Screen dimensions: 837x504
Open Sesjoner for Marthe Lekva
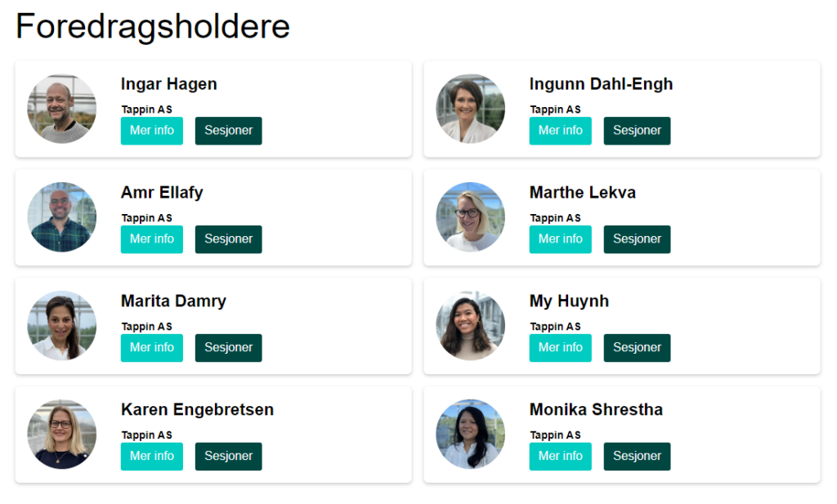[x=637, y=239]
